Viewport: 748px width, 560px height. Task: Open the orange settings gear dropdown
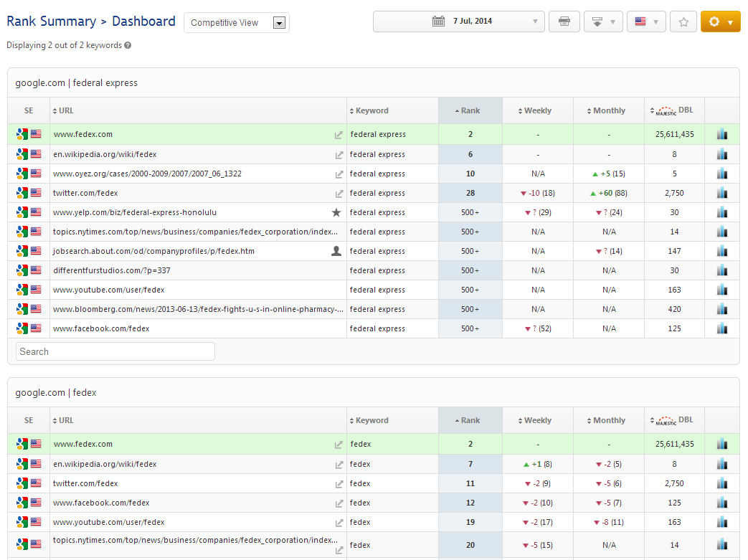pyautogui.click(x=720, y=22)
